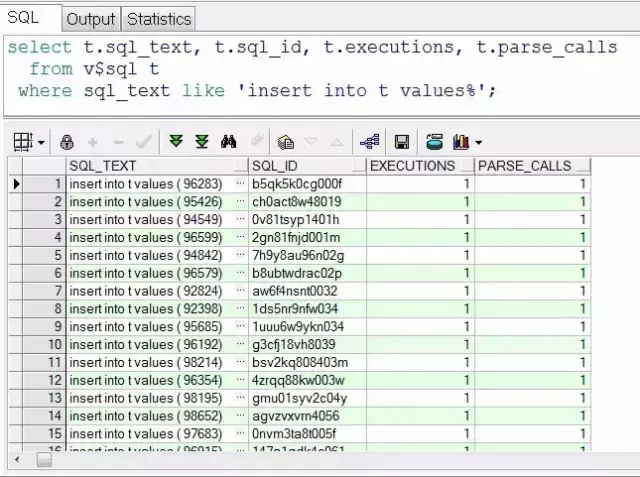Click inside the SQL query editor text

click(x=313, y=69)
